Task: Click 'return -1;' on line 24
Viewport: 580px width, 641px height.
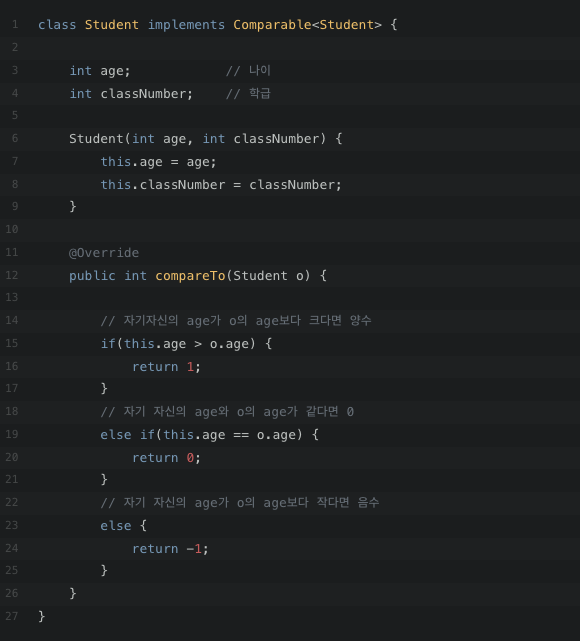Action: [x=170, y=549]
